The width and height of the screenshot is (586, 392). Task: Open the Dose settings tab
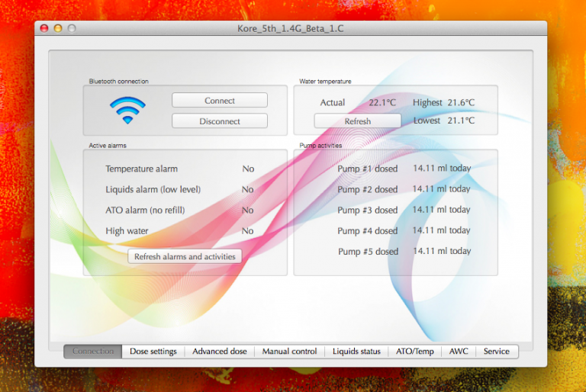click(153, 352)
